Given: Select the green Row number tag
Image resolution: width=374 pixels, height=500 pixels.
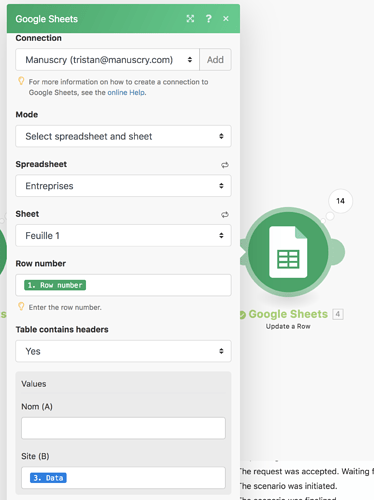Looking at the screenshot, I should [x=55, y=285].
